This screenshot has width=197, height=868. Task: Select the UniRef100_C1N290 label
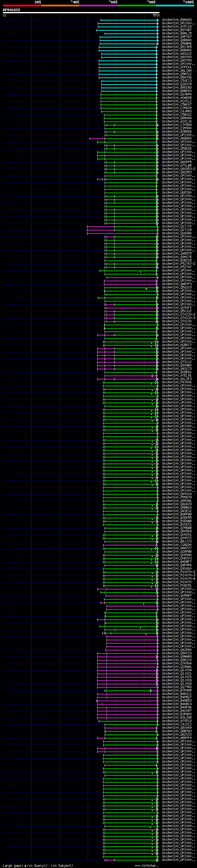[x=177, y=545]
